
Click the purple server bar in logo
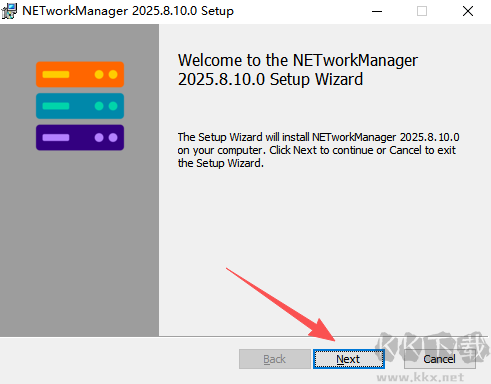pos(80,137)
